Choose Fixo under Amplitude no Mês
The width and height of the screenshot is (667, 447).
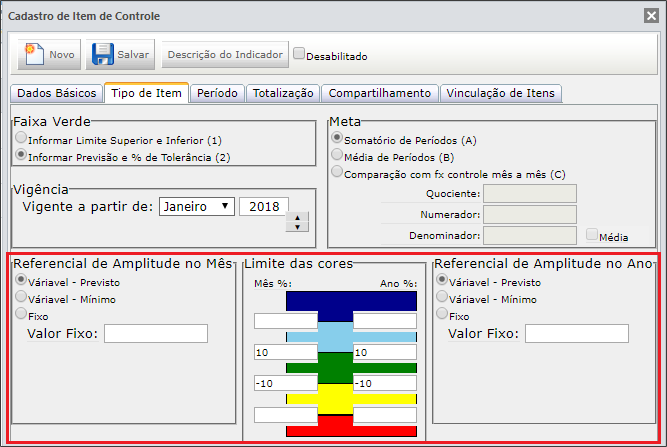(x=21, y=313)
